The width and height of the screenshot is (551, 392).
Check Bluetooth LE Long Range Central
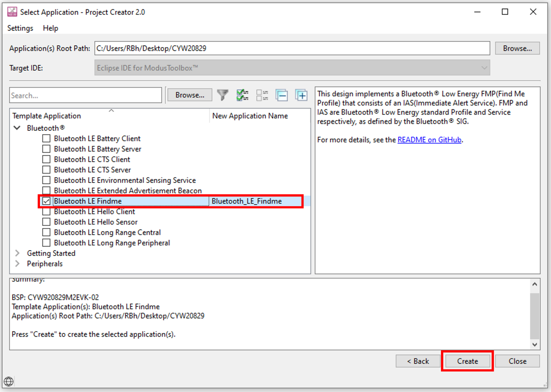pos(46,232)
